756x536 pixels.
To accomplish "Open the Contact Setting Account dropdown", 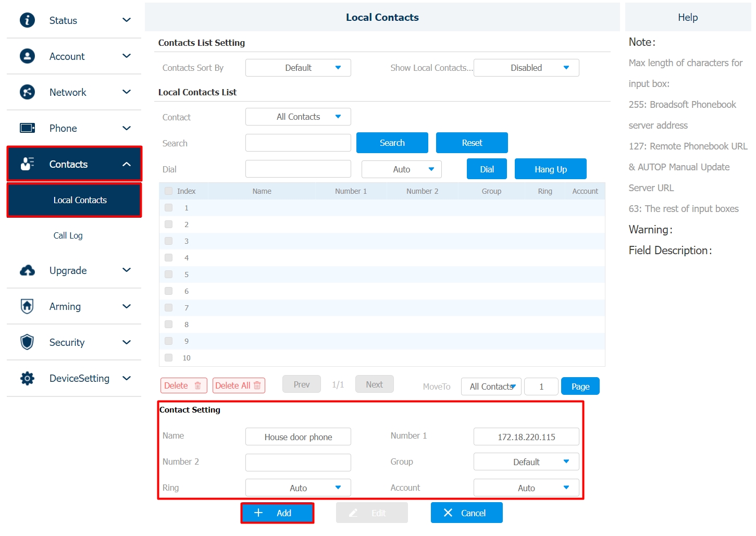I will (x=526, y=488).
